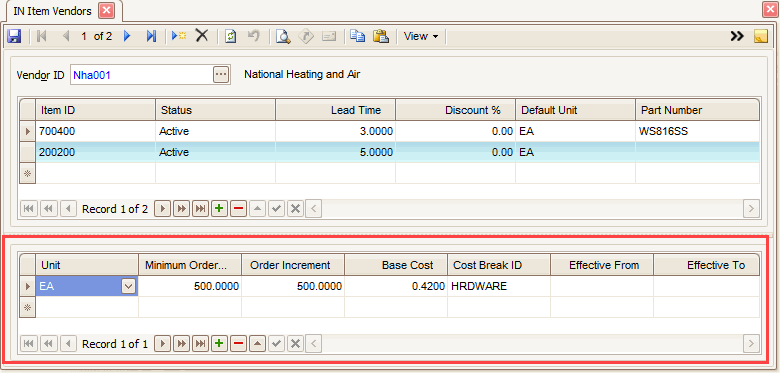Sort by Discount % column header

pyautogui.click(x=455, y=110)
